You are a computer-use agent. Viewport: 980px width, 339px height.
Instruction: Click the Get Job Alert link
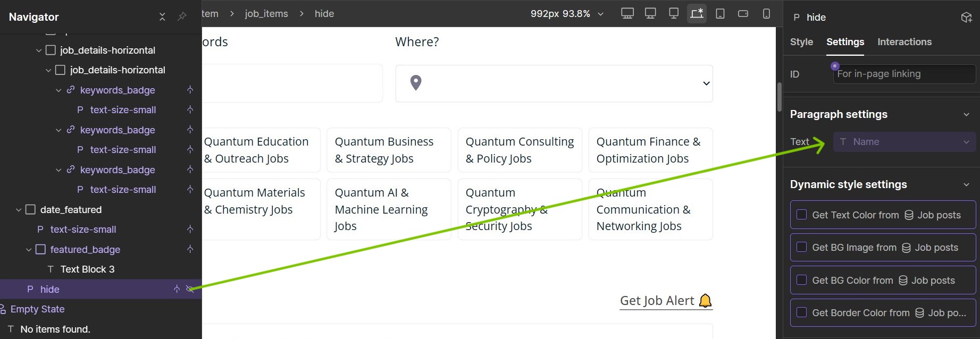pyautogui.click(x=657, y=301)
